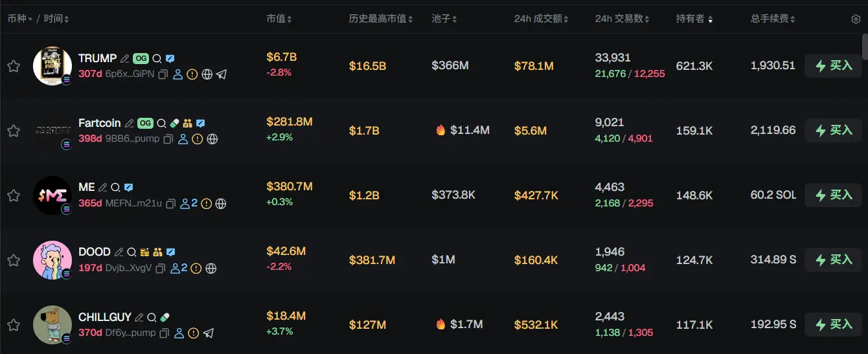868x354 pixels.
Task: Sort by 历史最高市值 column header
Action: click(380, 19)
